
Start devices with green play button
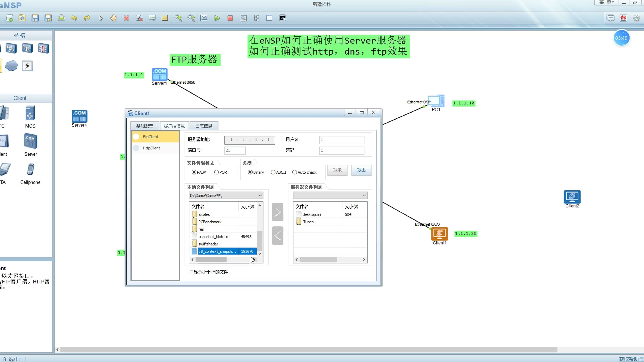tap(217, 18)
